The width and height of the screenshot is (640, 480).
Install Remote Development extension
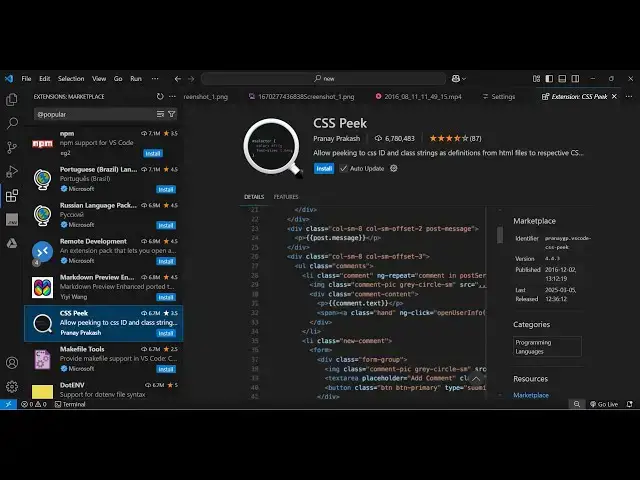click(166, 261)
